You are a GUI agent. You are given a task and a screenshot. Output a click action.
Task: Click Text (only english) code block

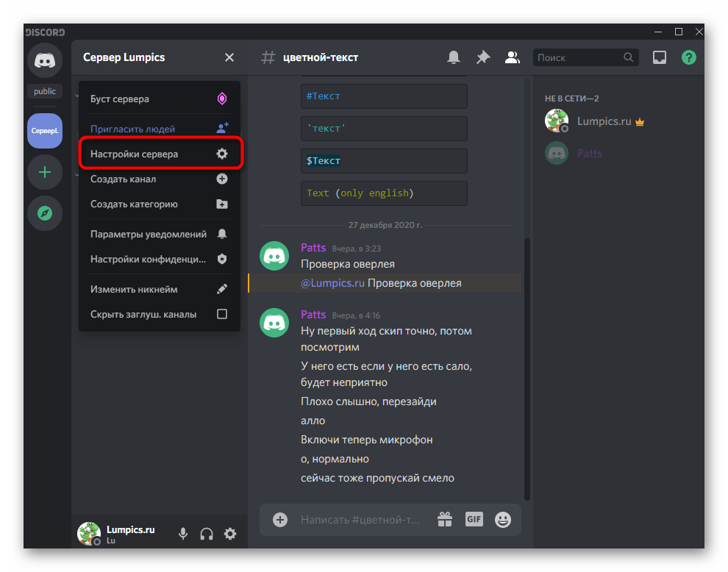pyautogui.click(x=384, y=193)
